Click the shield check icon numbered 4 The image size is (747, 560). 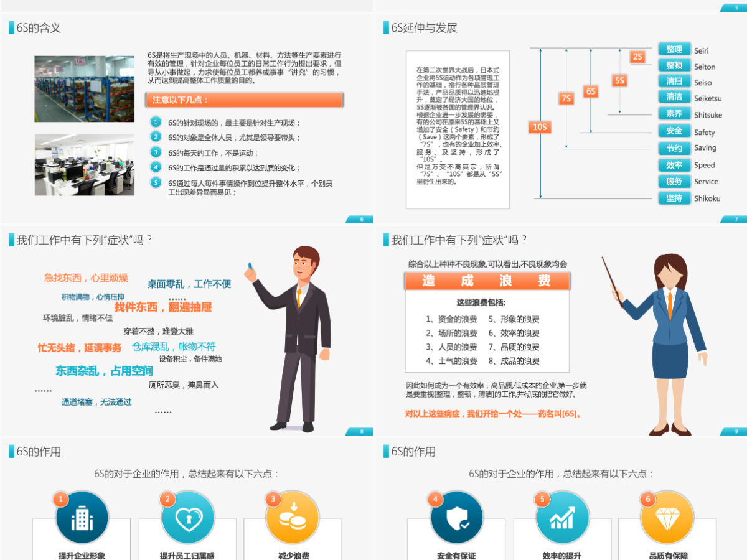pos(456,518)
